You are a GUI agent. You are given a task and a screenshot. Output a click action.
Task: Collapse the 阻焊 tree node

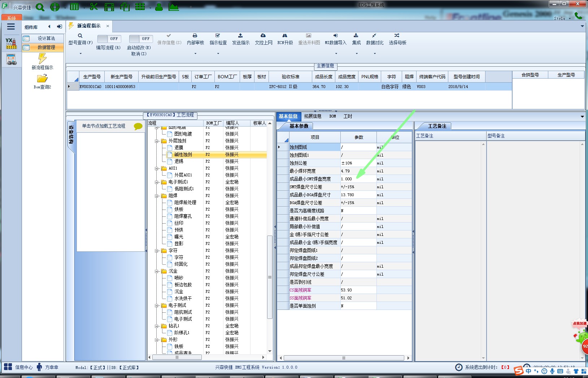coord(157,196)
